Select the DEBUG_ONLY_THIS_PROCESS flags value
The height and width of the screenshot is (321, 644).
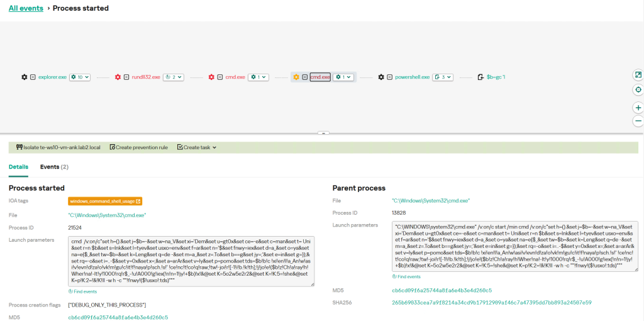(107, 305)
